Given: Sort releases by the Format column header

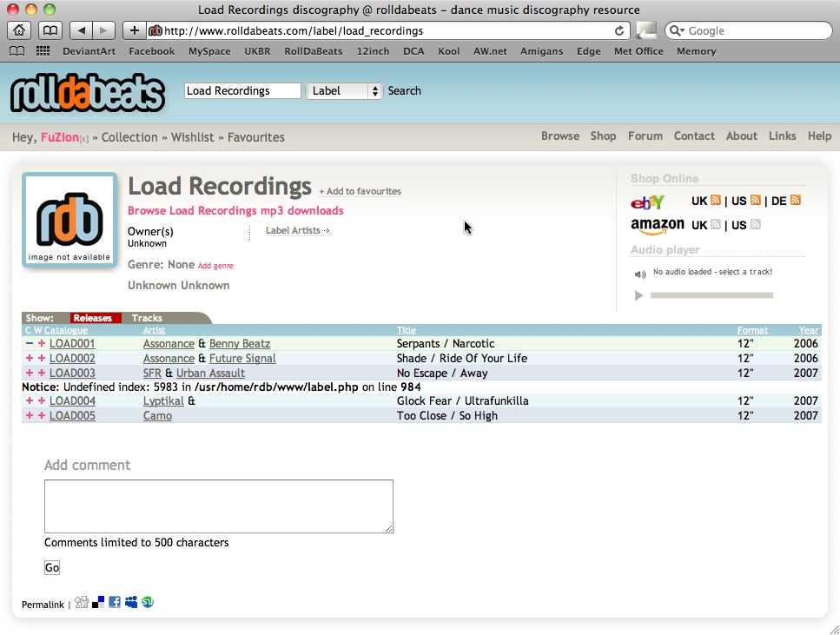Looking at the screenshot, I should [x=752, y=330].
